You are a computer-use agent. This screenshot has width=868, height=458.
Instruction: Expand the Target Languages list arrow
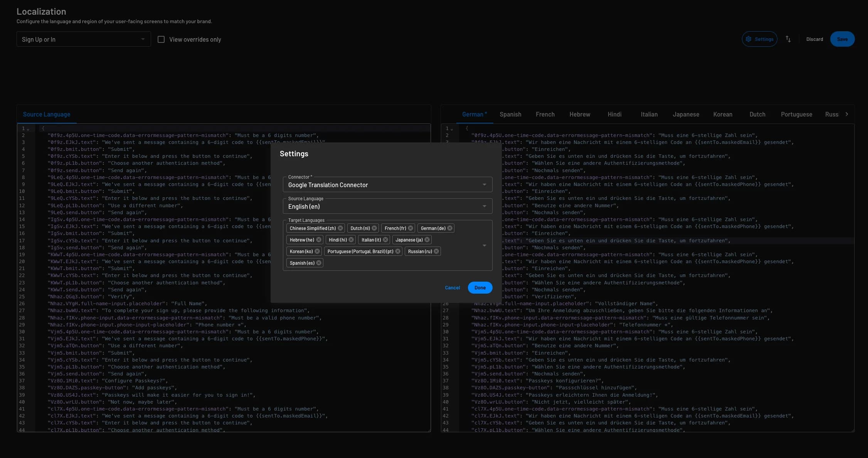[484, 245]
